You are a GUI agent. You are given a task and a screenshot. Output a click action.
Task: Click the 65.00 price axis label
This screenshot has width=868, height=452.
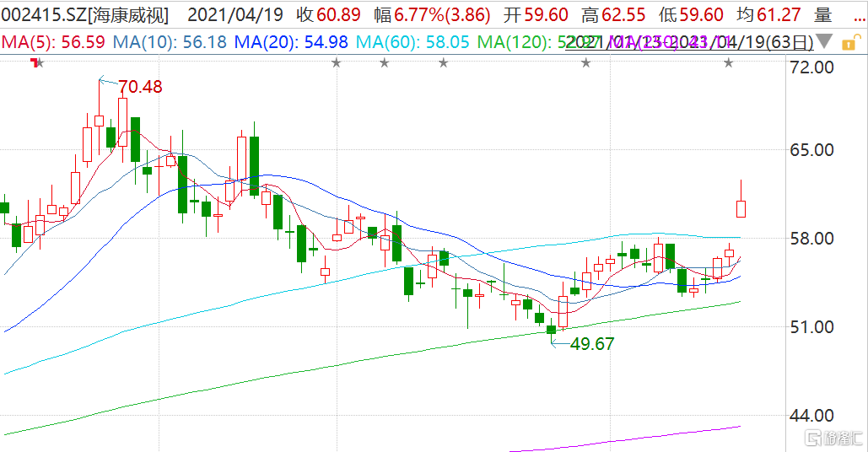tap(812, 150)
